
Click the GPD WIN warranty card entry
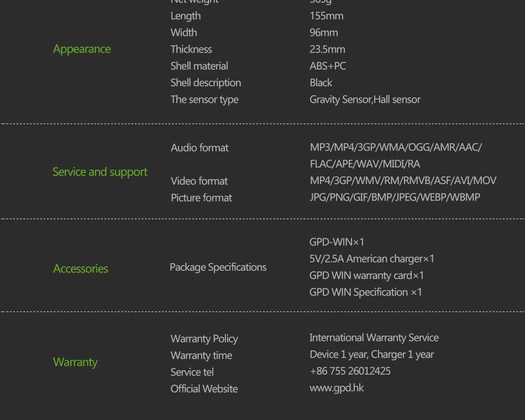tap(366, 276)
